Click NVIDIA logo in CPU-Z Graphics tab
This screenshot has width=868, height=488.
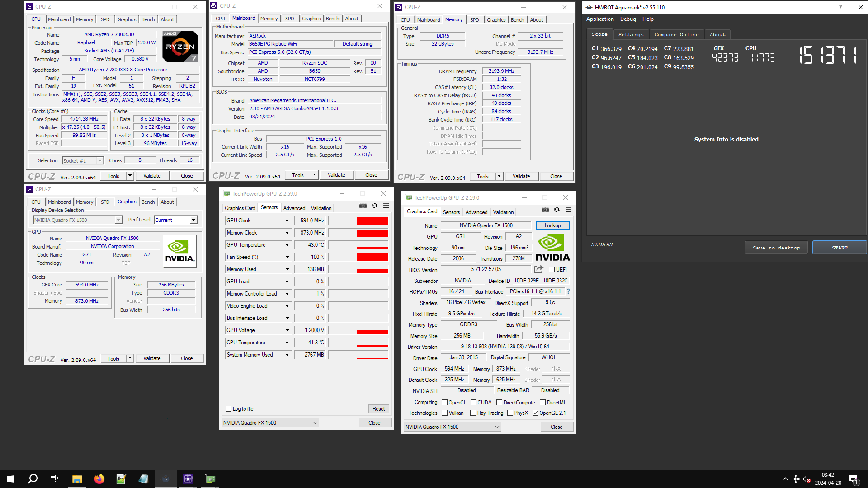click(x=180, y=251)
